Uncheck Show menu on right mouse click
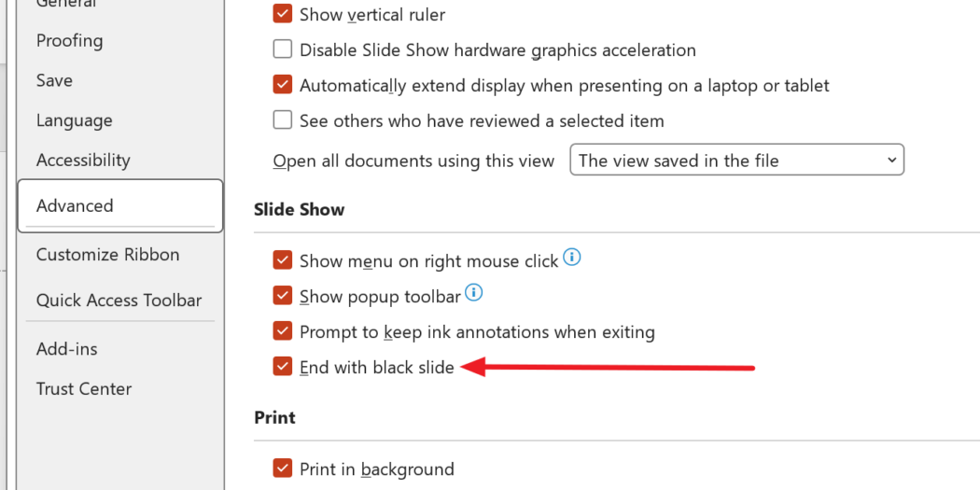Image resolution: width=980 pixels, height=490 pixels. 283,260
